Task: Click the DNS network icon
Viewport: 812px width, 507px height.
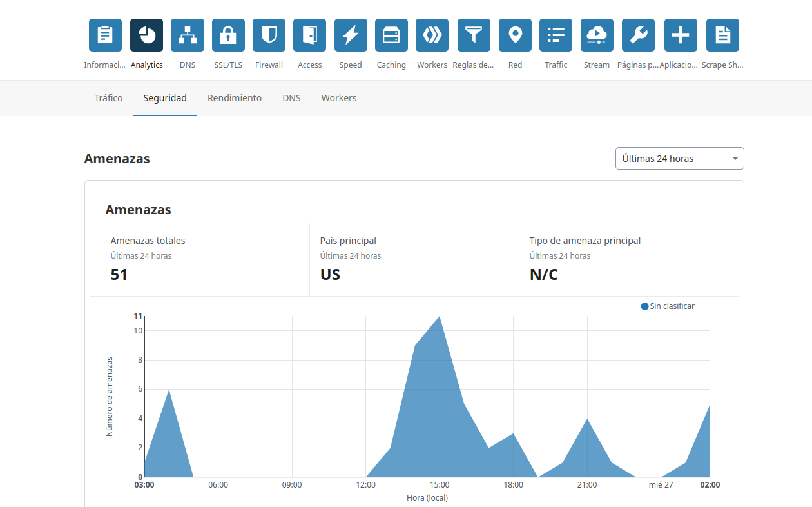Action: click(187, 35)
